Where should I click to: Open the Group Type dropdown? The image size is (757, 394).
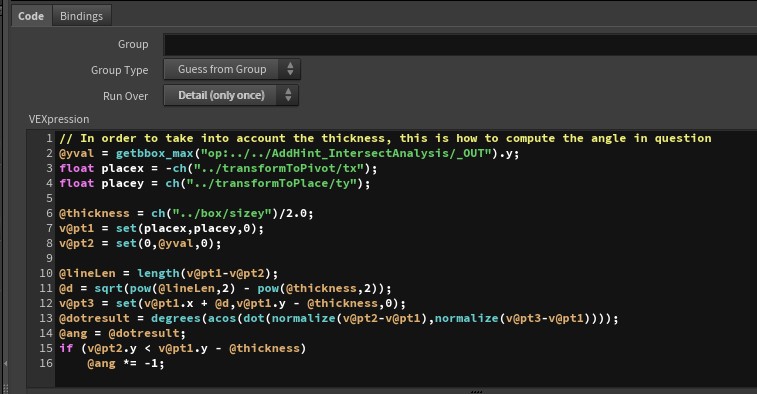pyautogui.click(x=232, y=69)
